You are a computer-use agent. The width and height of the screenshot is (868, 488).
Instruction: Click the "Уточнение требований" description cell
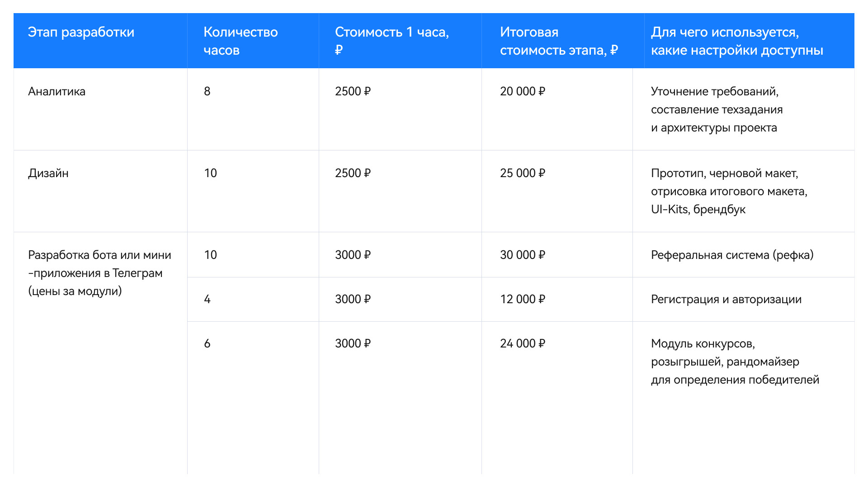[717, 109]
